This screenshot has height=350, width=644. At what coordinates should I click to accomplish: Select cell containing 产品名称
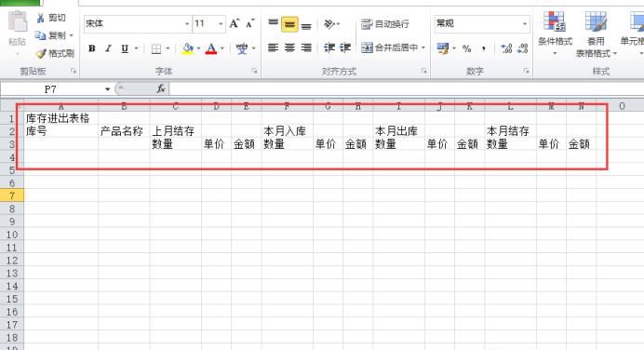(x=124, y=131)
